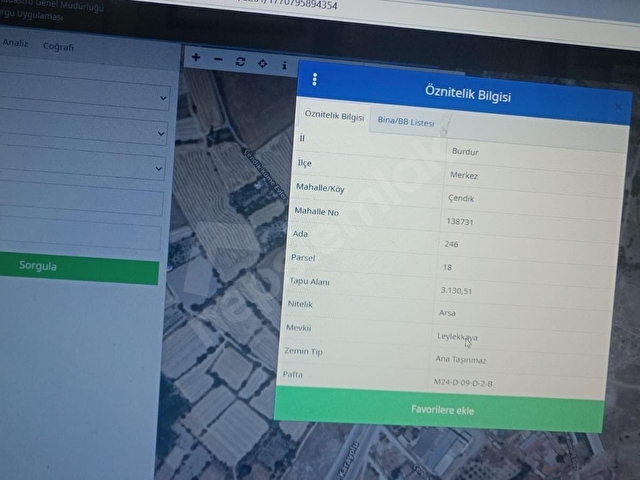Refresh the map using the circular arrows icon

click(x=240, y=62)
